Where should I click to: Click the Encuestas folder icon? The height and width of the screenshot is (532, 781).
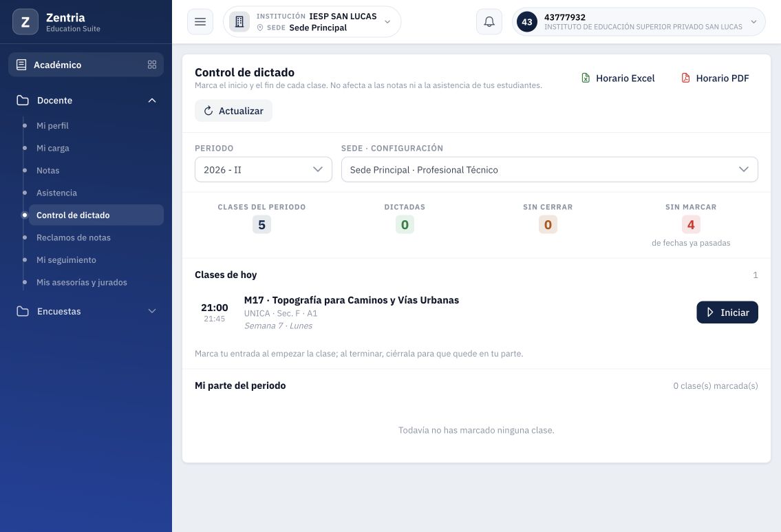[x=23, y=311]
